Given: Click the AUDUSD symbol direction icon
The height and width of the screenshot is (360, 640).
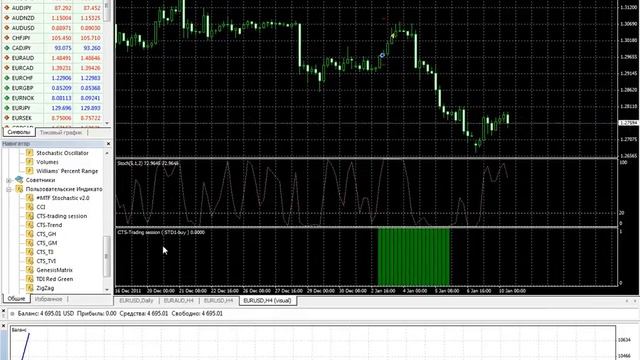Looking at the screenshot, I should point(6,28).
